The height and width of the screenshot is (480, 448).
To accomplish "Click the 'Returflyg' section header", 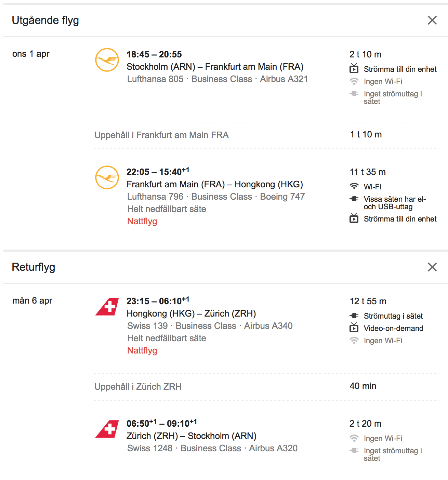I will pyautogui.click(x=34, y=267).
